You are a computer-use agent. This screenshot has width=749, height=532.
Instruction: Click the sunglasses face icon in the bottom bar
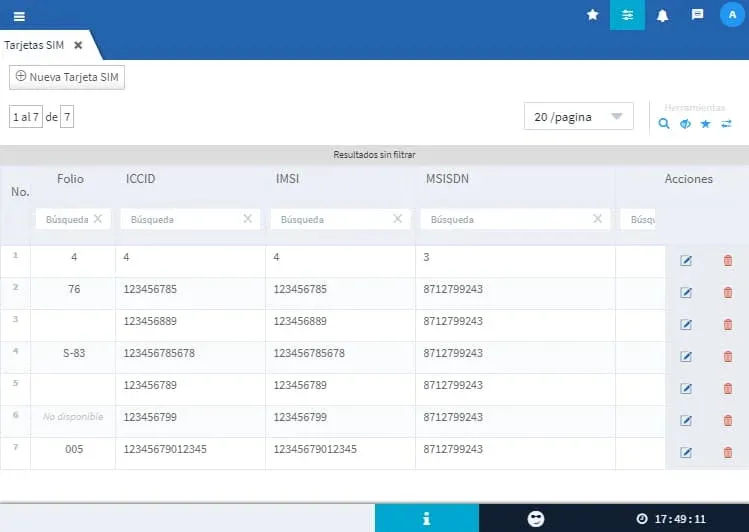click(536, 518)
